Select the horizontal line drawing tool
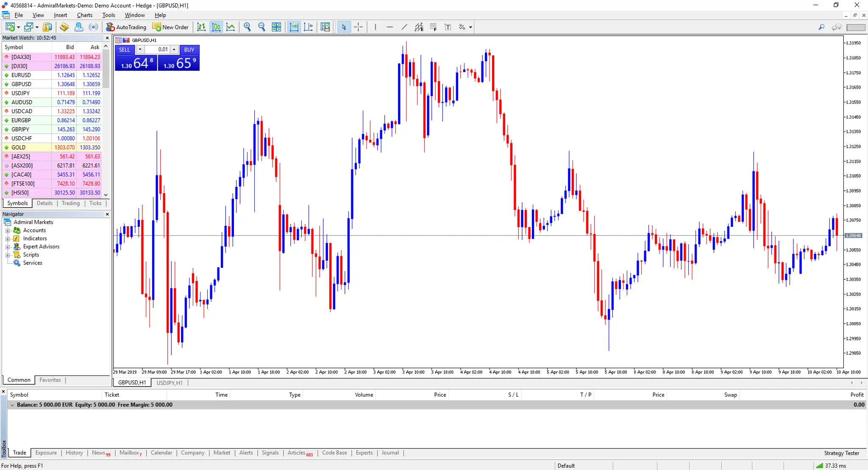This screenshot has width=868, height=470. (390, 27)
